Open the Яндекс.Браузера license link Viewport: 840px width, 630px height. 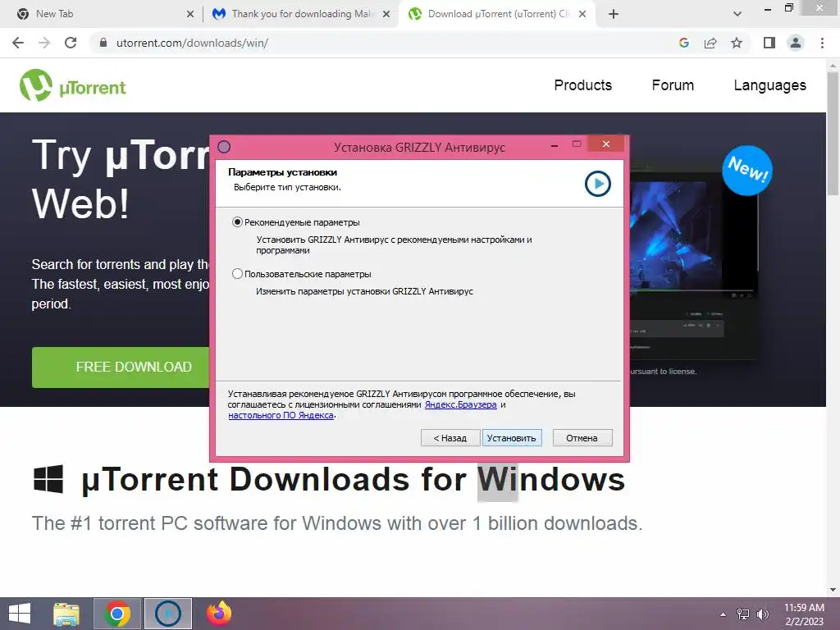(x=461, y=404)
